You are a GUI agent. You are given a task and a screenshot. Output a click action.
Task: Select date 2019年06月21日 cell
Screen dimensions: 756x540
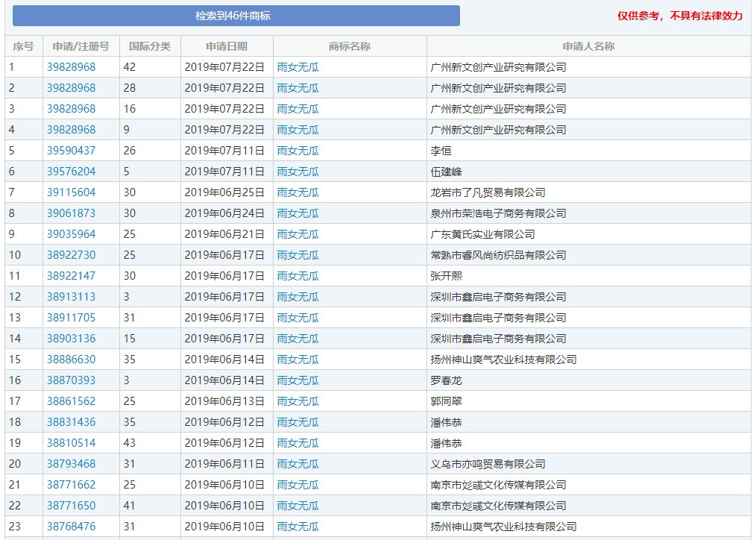point(227,234)
